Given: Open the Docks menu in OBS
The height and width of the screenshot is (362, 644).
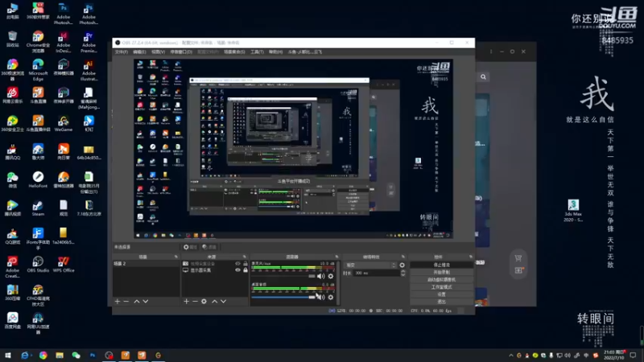Looking at the screenshot, I should coord(181,52).
